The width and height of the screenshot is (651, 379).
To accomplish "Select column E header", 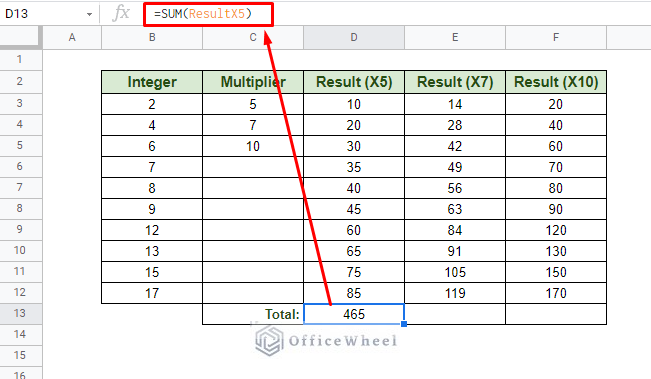I will tap(455, 38).
